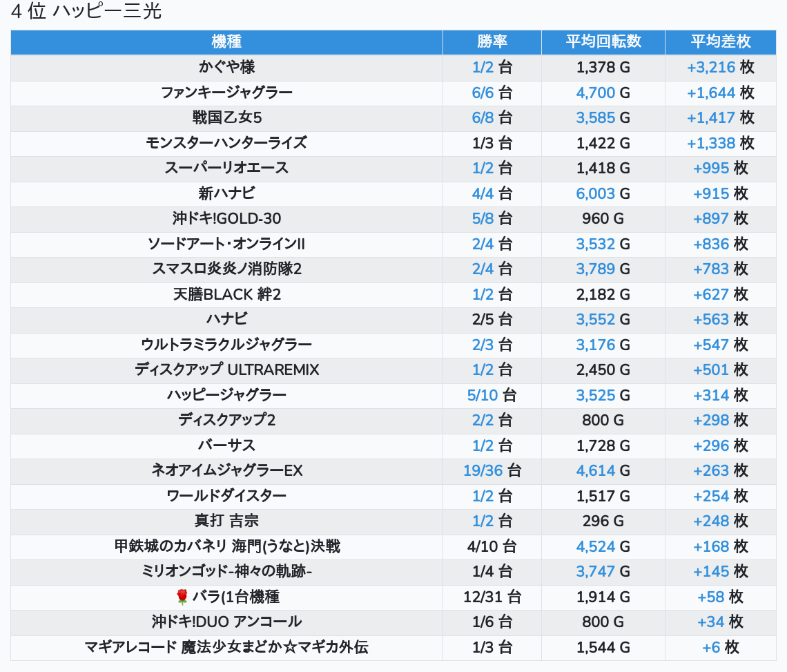Screen dimensions: 787x672
Task: Select the 新ハナビ machine name
Action: click(x=226, y=193)
